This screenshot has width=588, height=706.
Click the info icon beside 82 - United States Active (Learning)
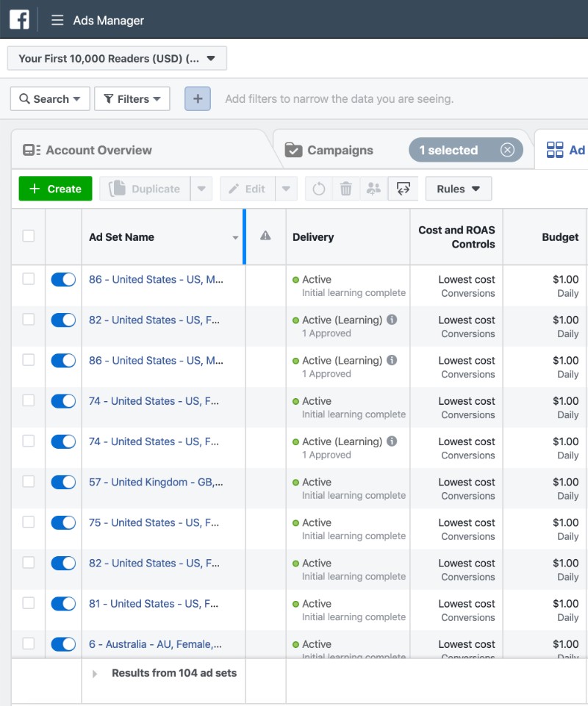coord(392,320)
